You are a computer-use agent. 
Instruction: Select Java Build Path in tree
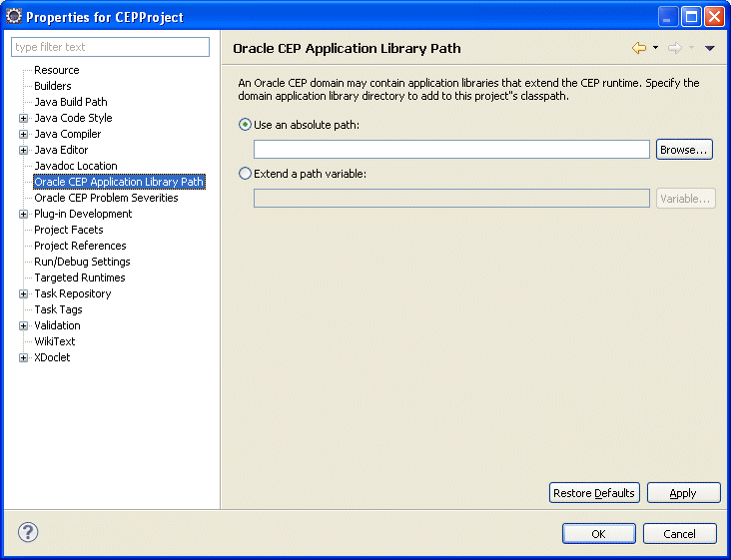[70, 102]
